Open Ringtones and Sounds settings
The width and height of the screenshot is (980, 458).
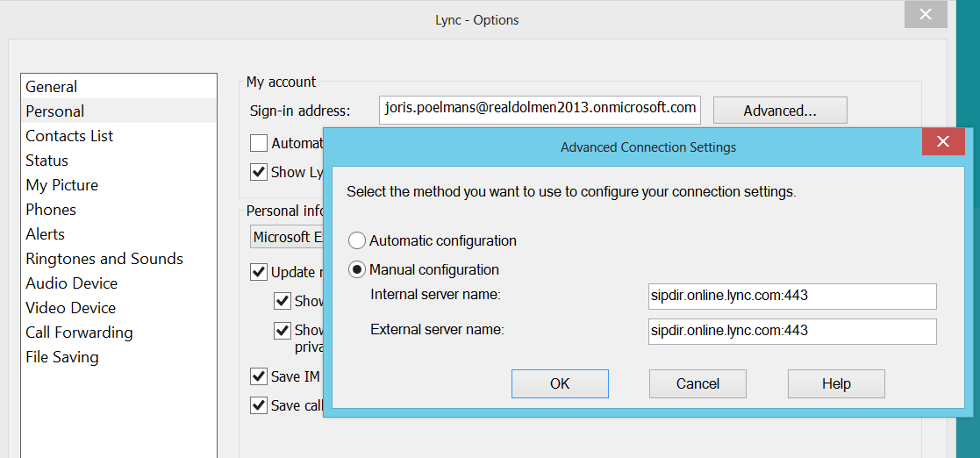click(118, 259)
